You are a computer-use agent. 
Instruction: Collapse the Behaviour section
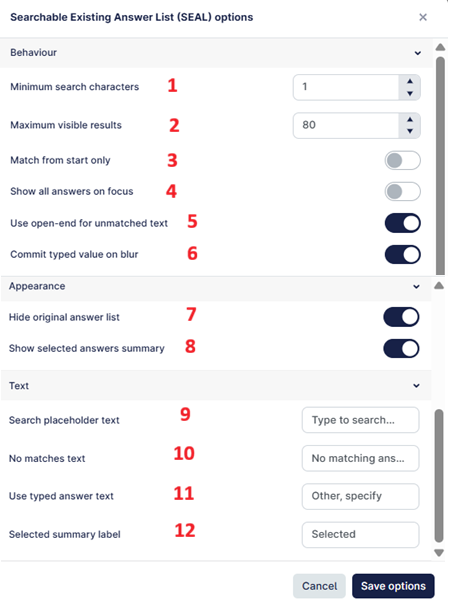click(x=418, y=53)
